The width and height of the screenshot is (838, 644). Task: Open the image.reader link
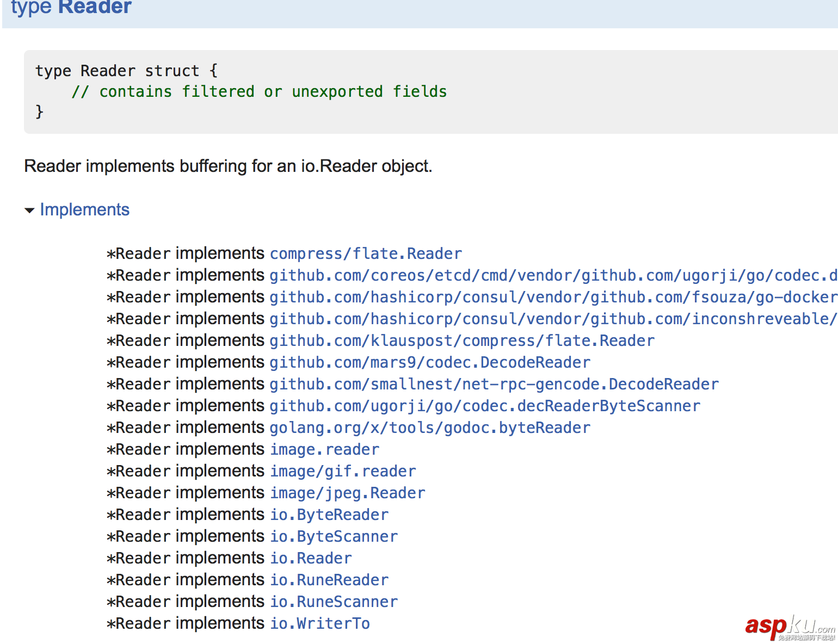tap(324, 450)
